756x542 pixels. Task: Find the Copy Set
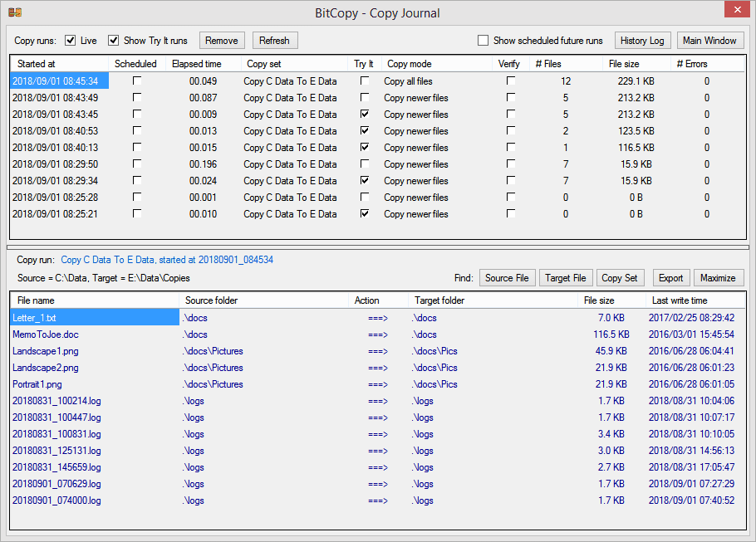620,278
